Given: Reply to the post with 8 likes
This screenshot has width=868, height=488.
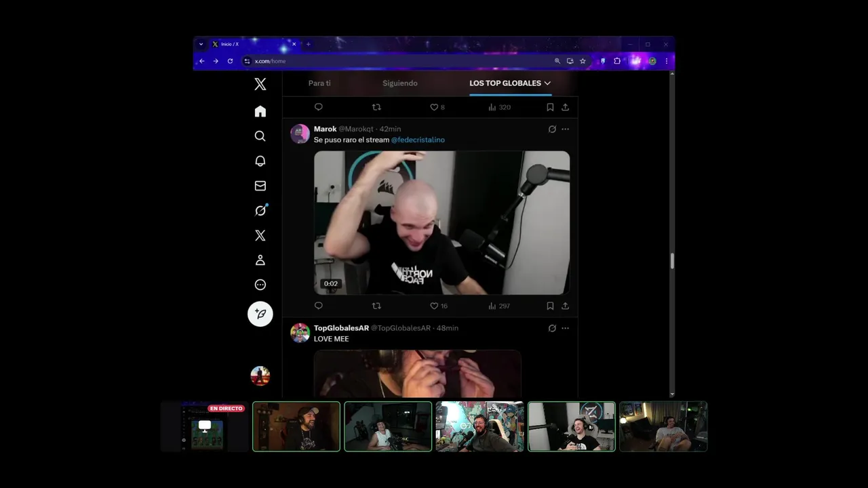Looking at the screenshot, I should tap(319, 107).
